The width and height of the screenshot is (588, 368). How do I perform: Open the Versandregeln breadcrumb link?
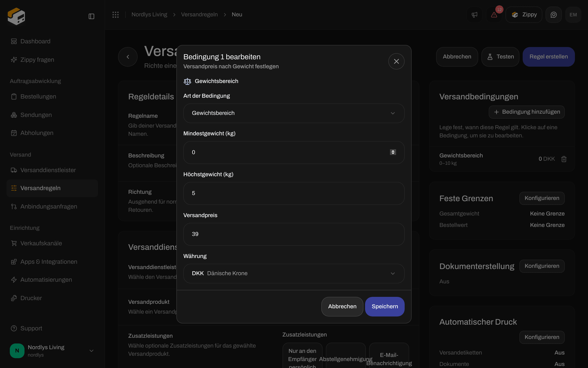pos(199,15)
